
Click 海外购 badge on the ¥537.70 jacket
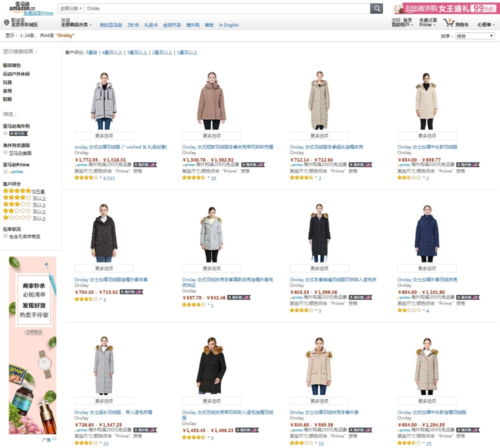tap(239, 297)
